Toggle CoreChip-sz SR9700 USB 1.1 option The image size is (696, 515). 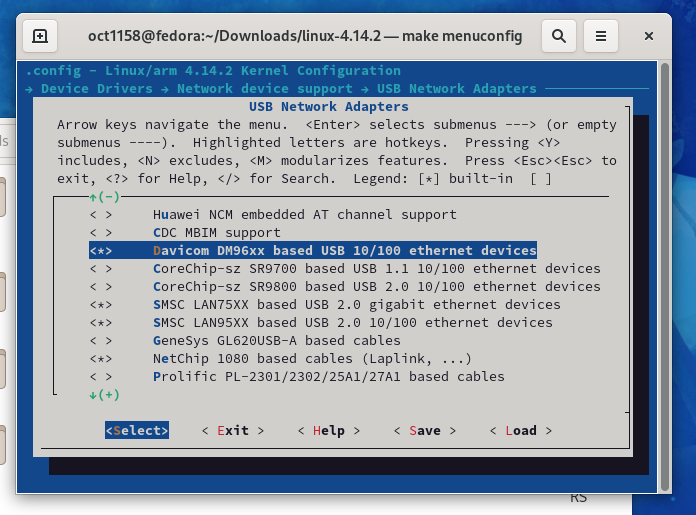[x=101, y=269]
